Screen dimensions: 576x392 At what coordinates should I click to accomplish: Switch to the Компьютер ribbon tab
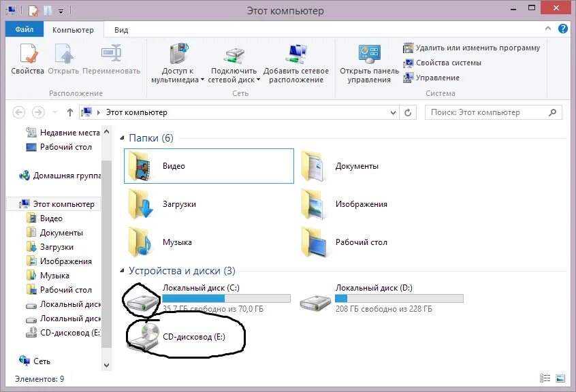click(73, 30)
